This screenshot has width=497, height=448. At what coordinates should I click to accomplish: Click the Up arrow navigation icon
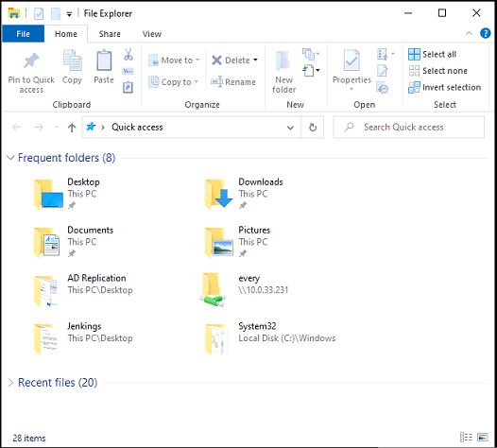72,128
